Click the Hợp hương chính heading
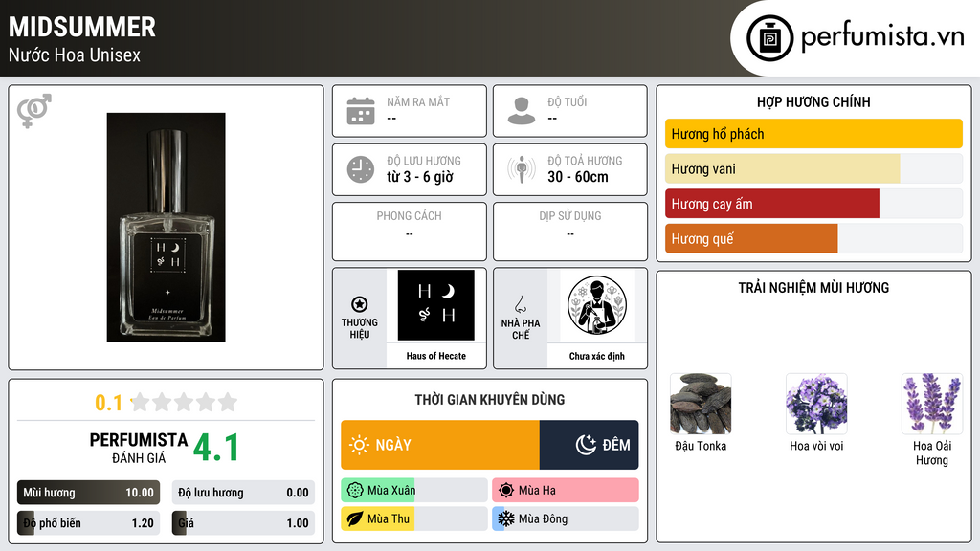This screenshot has height=551, width=980. (813, 101)
